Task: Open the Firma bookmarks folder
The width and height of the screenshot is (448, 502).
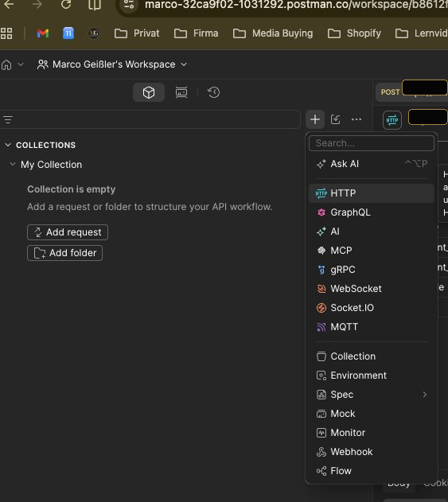Action: tap(196, 33)
